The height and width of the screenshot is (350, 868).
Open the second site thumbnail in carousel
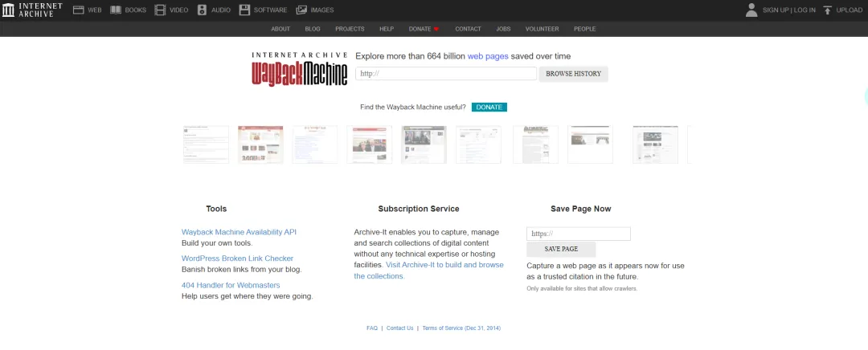coord(260,144)
